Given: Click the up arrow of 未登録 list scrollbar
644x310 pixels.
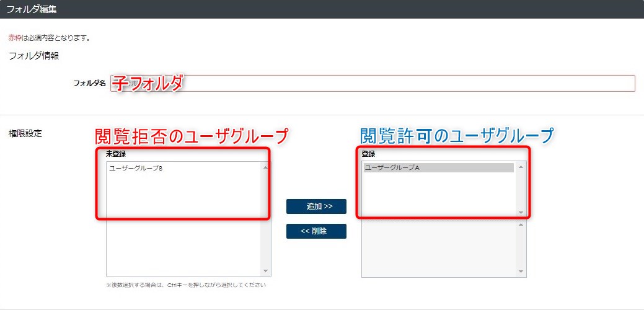Looking at the screenshot, I should [265, 167].
